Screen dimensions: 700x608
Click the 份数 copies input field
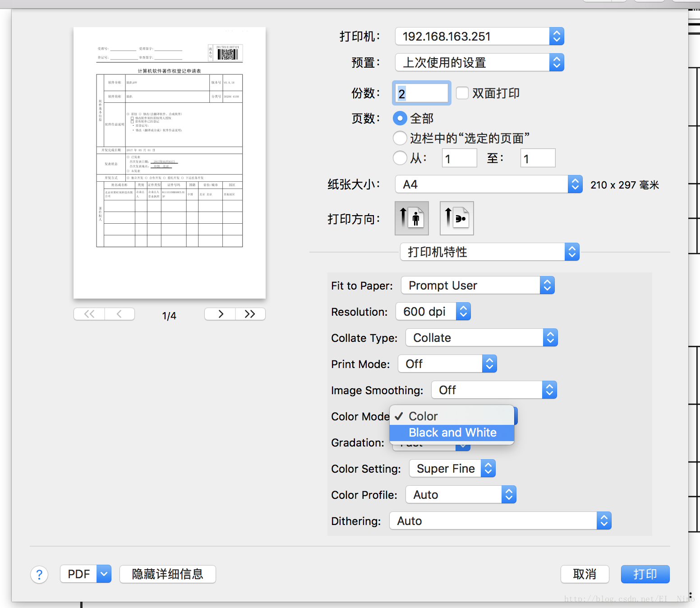[422, 93]
